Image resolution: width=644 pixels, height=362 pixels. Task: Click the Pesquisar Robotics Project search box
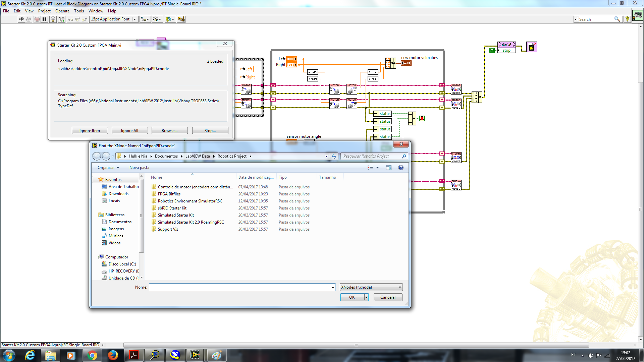point(374,156)
